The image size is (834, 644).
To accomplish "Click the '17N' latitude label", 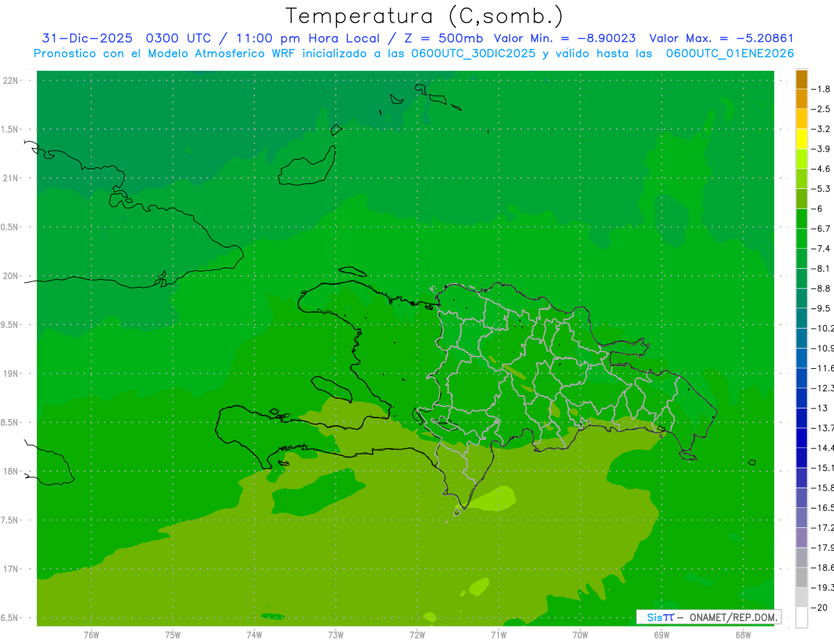I will coord(10,569).
